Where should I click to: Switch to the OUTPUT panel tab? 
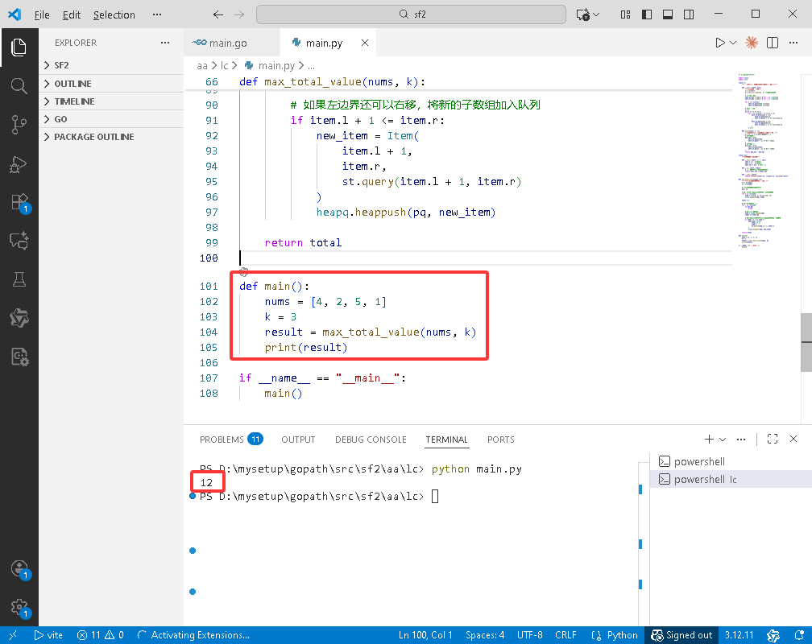[x=298, y=440]
